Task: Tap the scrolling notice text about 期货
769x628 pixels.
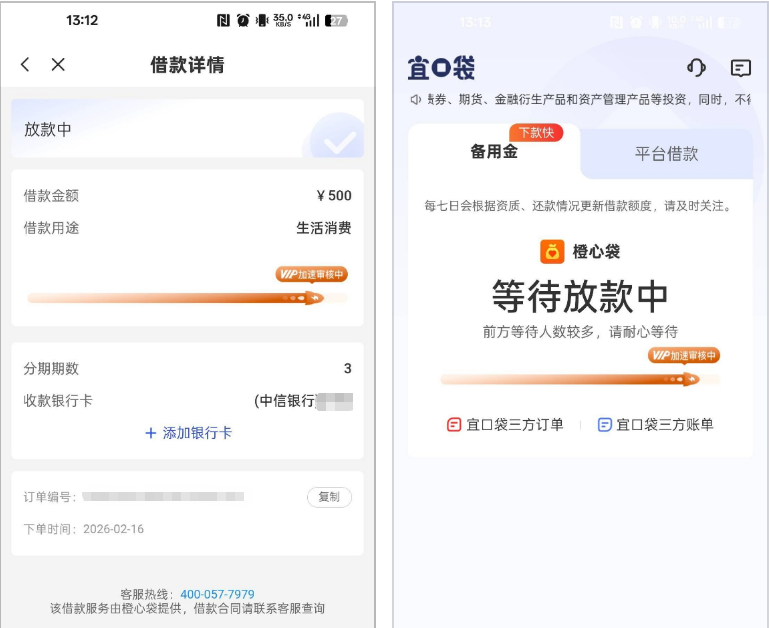Action: tap(589, 100)
